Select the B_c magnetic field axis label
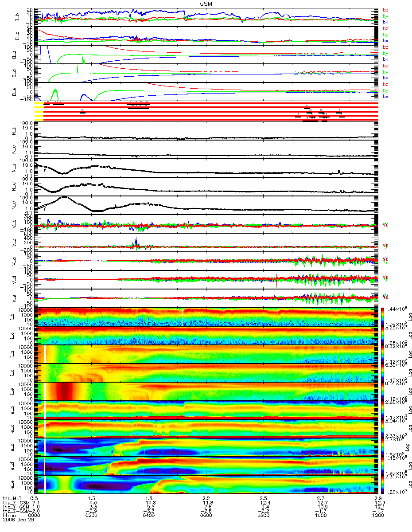412x532 pixels. [x=18, y=36]
